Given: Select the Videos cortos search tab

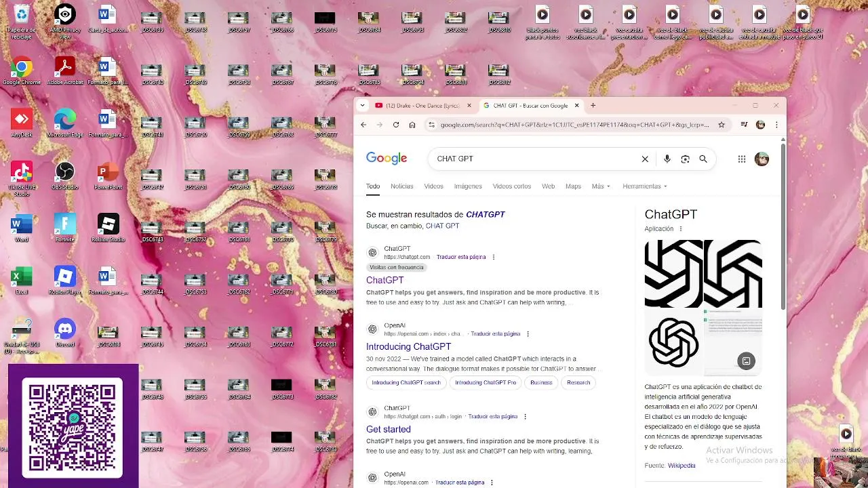Looking at the screenshot, I should pyautogui.click(x=512, y=186).
